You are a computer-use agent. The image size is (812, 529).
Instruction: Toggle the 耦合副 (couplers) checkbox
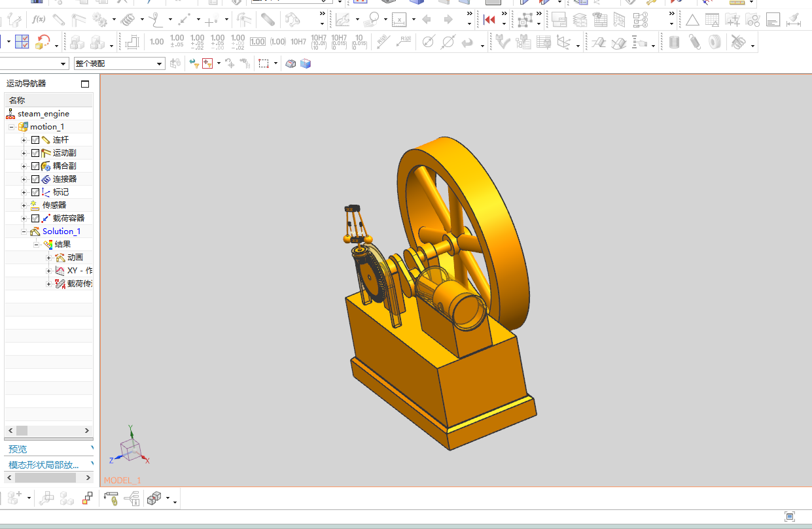pyautogui.click(x=35, y=166)
